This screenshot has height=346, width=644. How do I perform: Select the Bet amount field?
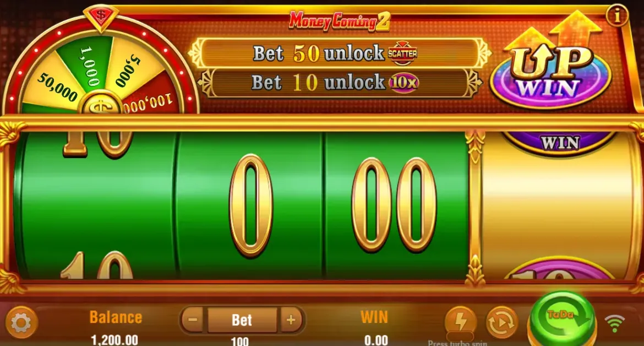(x=242, y=320)
